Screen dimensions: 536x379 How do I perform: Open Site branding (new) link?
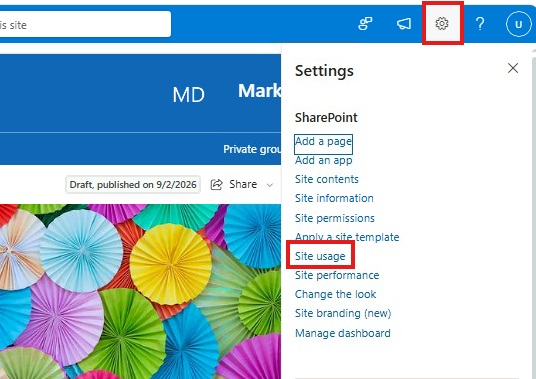[343, 313]
